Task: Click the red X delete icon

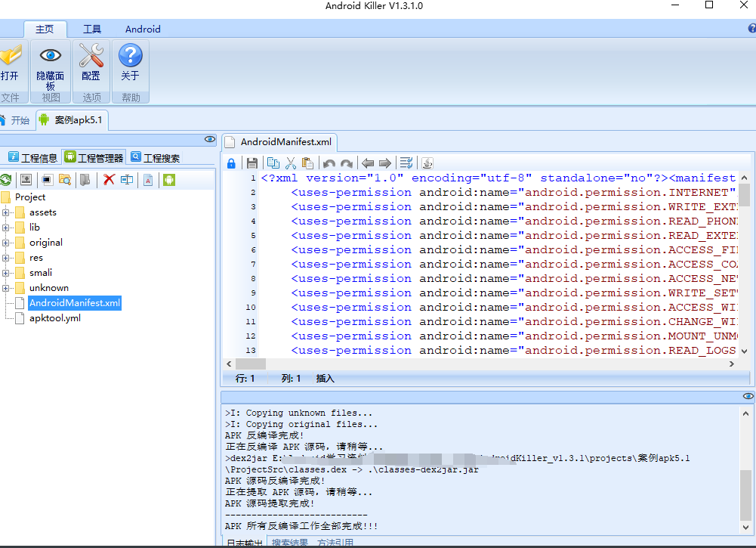Action: pyautogui.click(x=109, y=180)
